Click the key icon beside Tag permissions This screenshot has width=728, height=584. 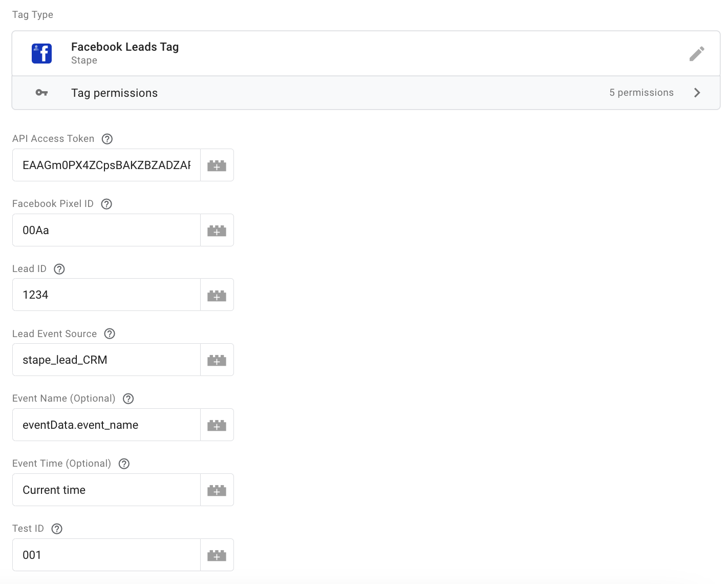(x=41, y=93)
